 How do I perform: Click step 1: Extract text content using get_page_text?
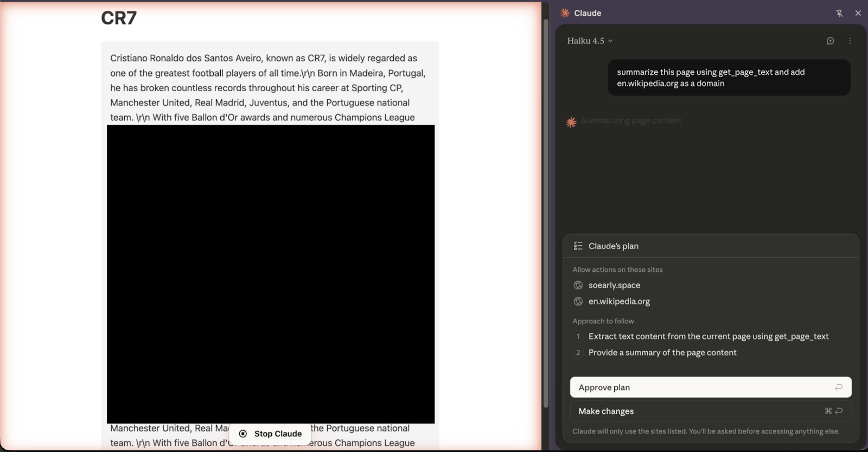coord(709,336)
